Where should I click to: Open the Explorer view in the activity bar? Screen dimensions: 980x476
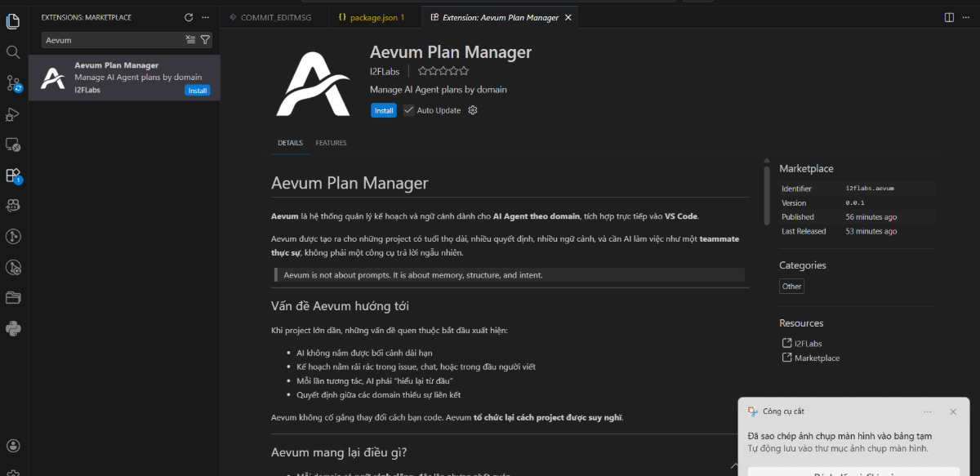[12, 20]
